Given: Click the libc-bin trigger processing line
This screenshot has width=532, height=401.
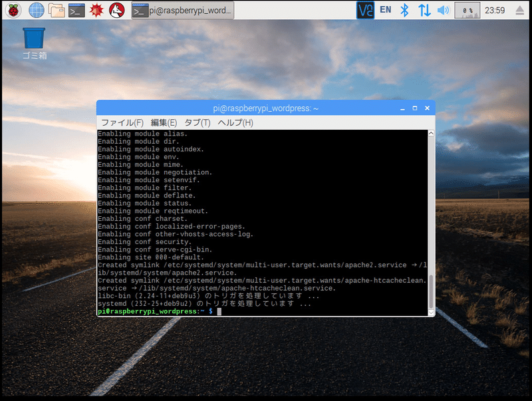Looking at the screenshot, I should coord(209,296).
